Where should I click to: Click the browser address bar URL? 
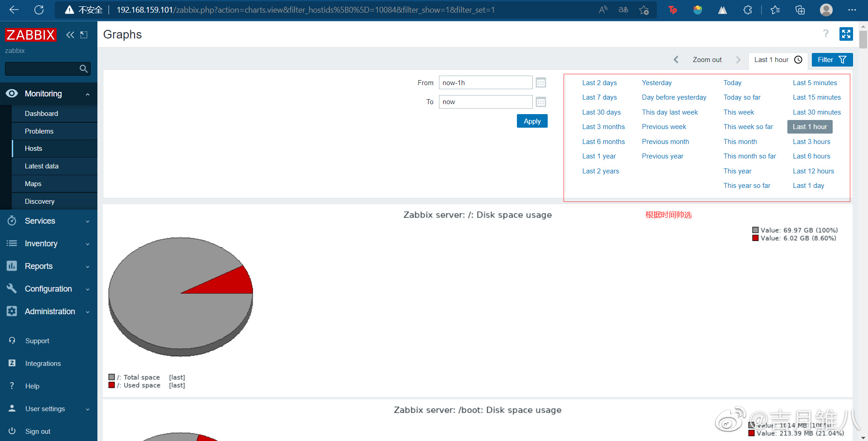pos(305,10)
